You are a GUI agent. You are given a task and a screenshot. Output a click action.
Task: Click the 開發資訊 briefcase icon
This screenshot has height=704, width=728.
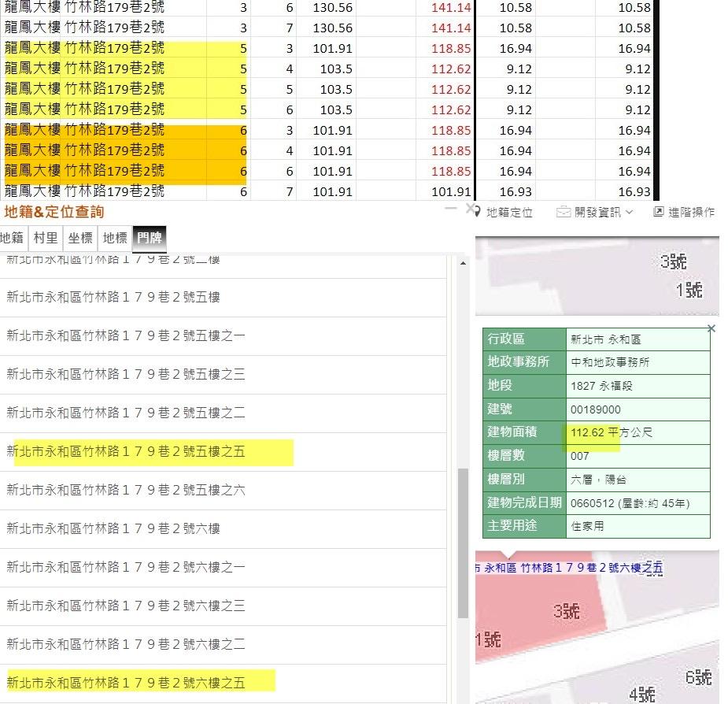tap(564, 212)
